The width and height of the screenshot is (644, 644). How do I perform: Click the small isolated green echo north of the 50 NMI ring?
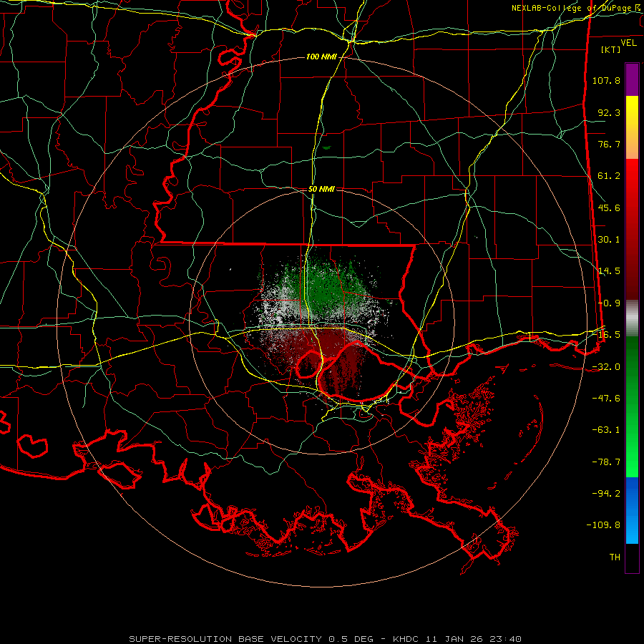(327, 147)
